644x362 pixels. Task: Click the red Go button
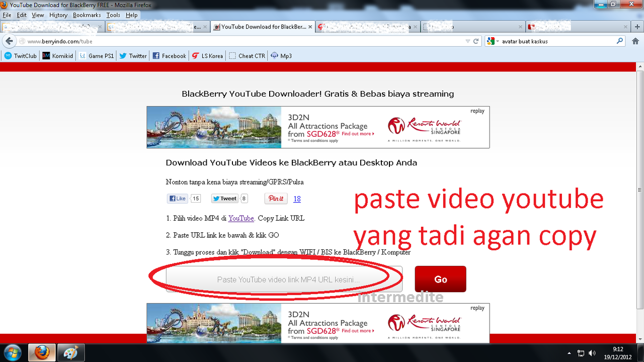(441, 279)
